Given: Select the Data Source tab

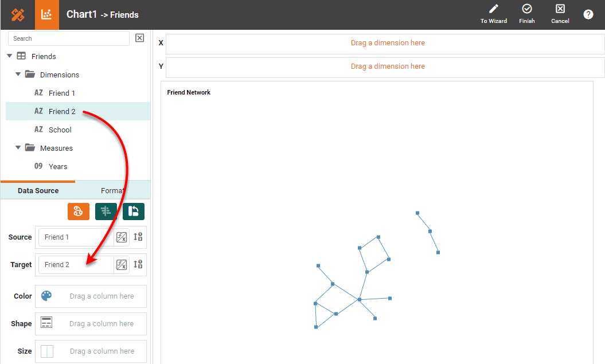Looking at the screenshot, I should click(x=38, y=190).
